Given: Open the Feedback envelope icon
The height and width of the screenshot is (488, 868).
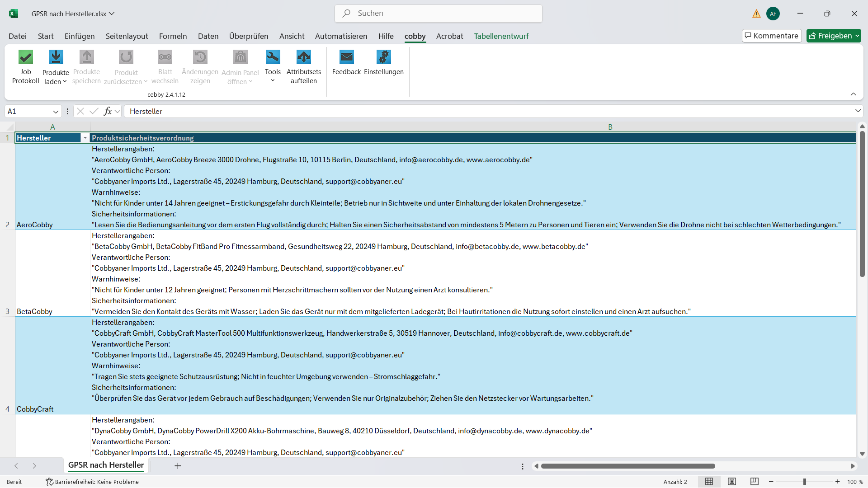Looking at the screenshot, I should [346, 57].
